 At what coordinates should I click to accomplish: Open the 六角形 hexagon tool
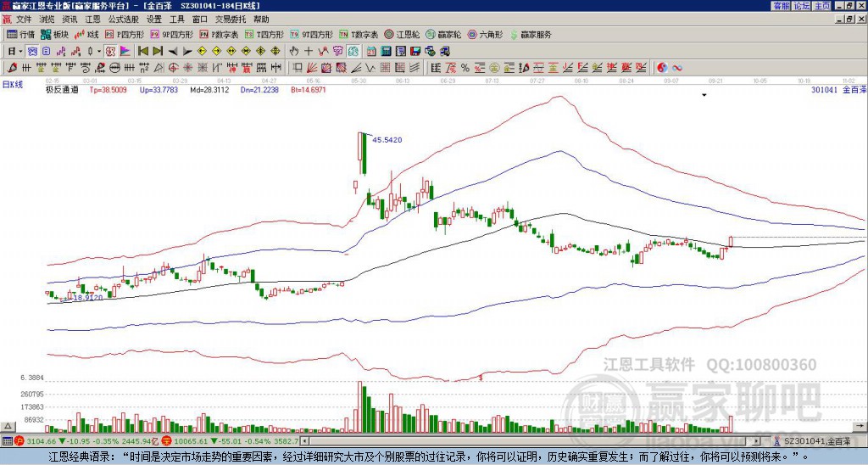pos(486,34)
